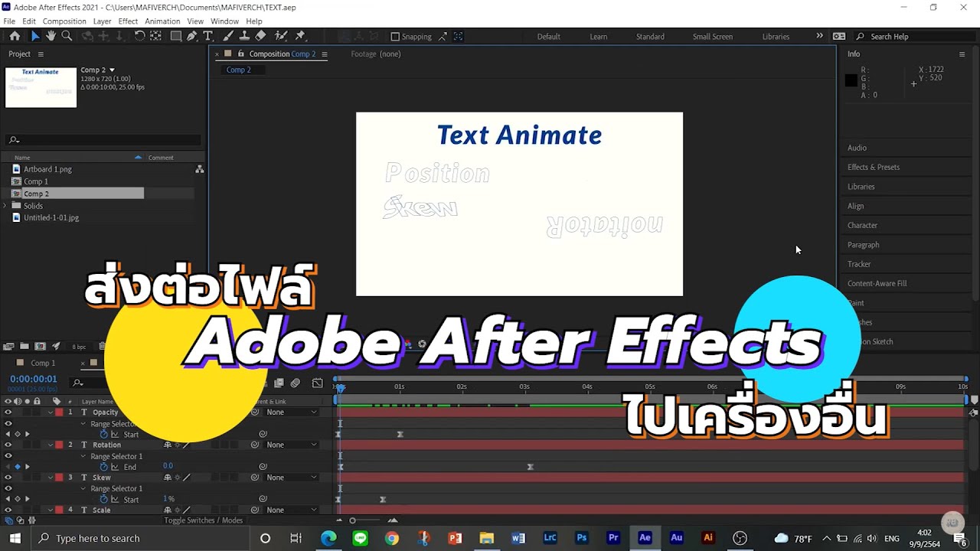Select the Rectangle shape tool
This screenshot has width=980, height=551.
pyautogui.click(x=176, y=36)
